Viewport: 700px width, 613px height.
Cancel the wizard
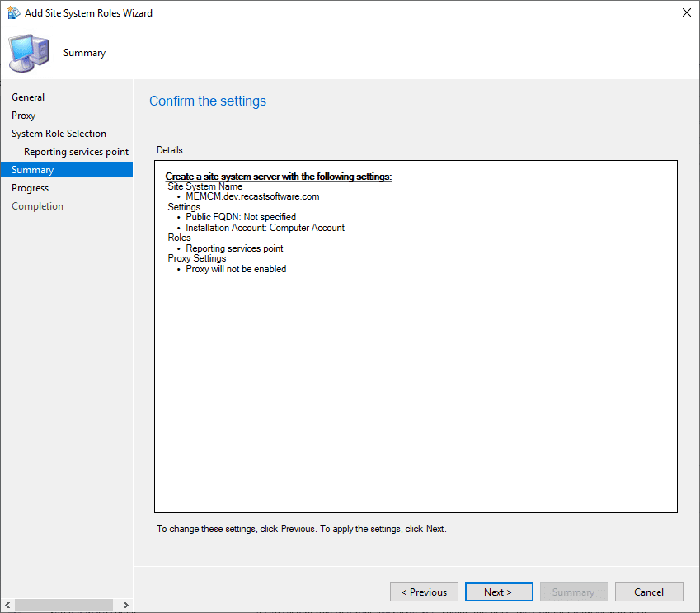point(649,592)
